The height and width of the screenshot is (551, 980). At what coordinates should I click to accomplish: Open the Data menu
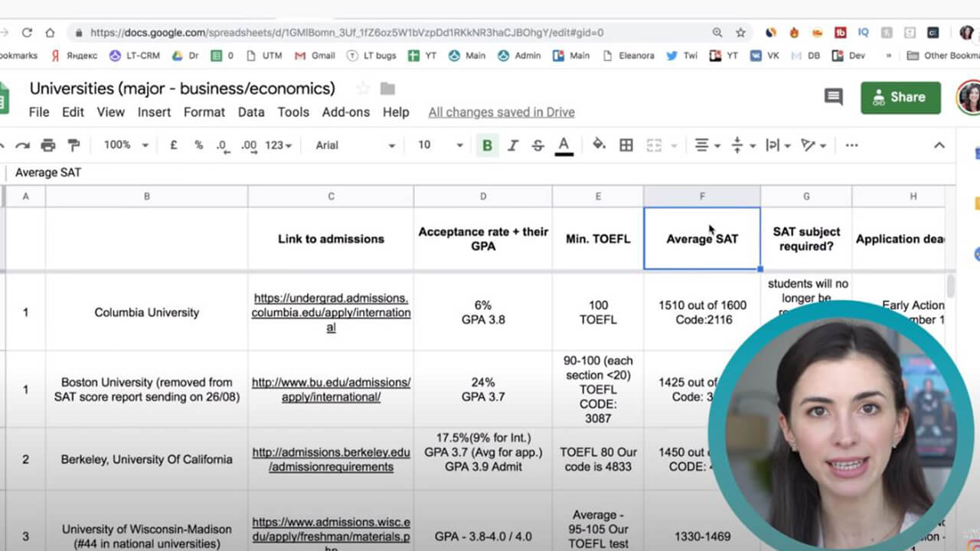click(x=251, y=112)
